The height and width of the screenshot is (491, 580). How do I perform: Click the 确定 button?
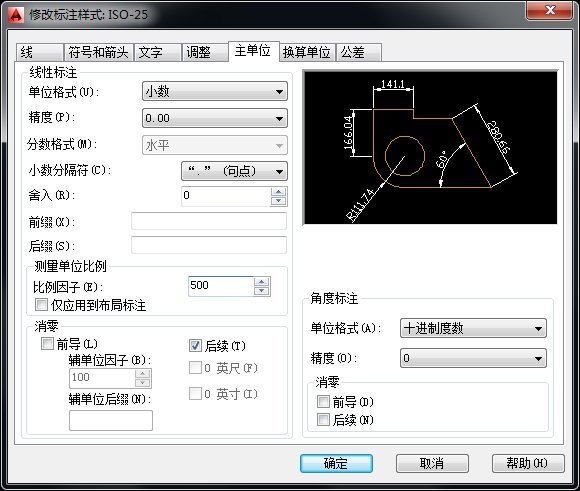(x=336, y=463)
